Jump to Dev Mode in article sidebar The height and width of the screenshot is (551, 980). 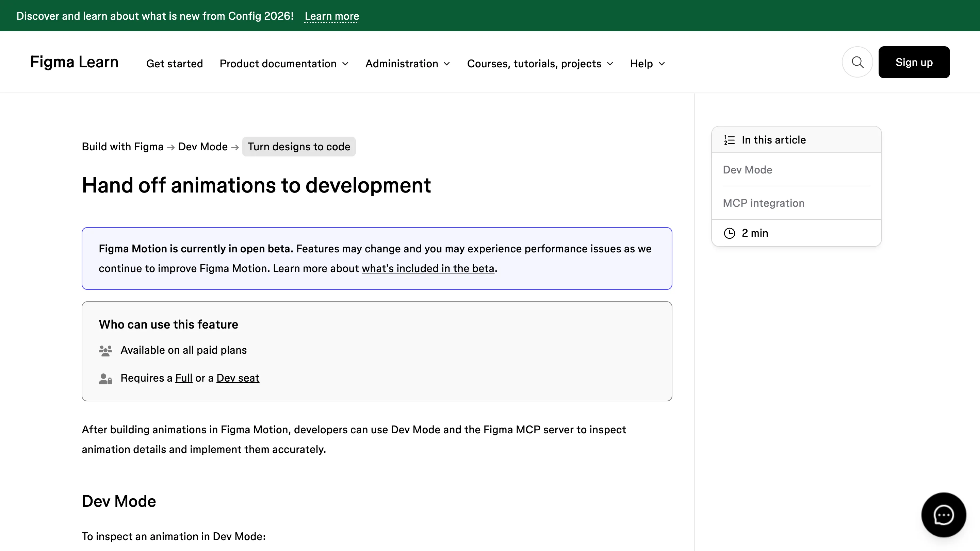click(747, 170)
